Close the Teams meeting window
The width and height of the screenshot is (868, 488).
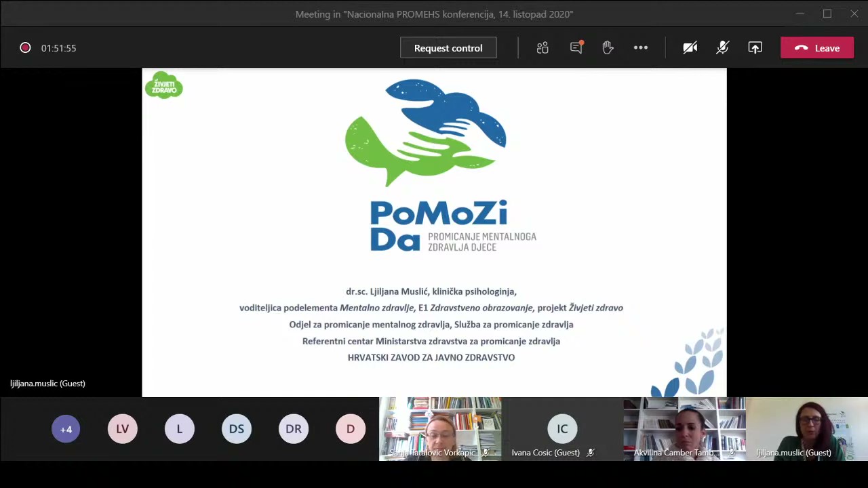[x=854, y=14]
